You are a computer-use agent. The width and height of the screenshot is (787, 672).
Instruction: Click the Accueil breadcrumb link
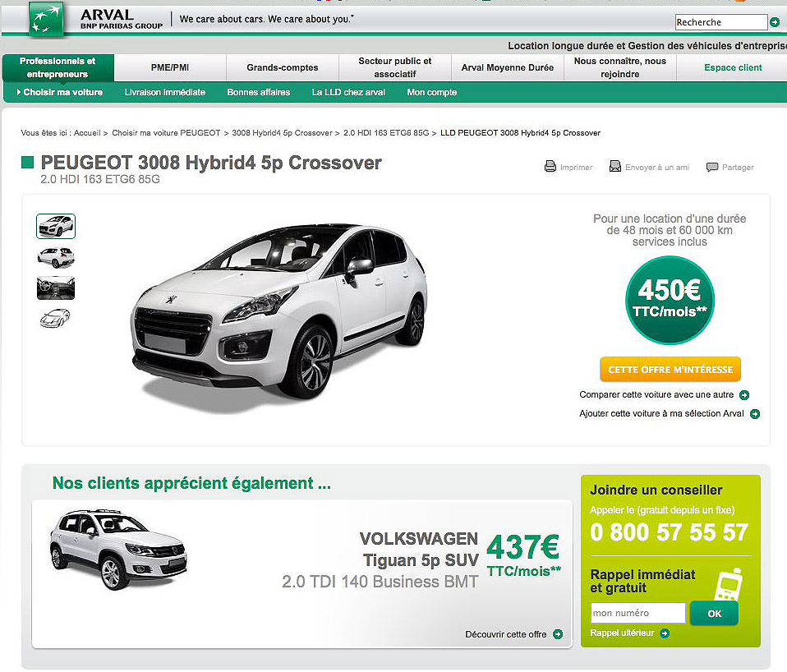[x=87, y=133]
